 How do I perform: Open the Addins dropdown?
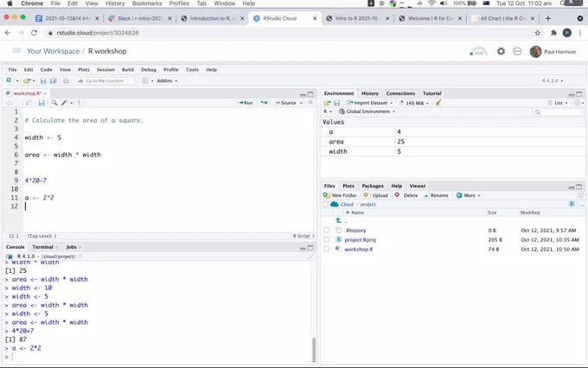tap(167, 80)
